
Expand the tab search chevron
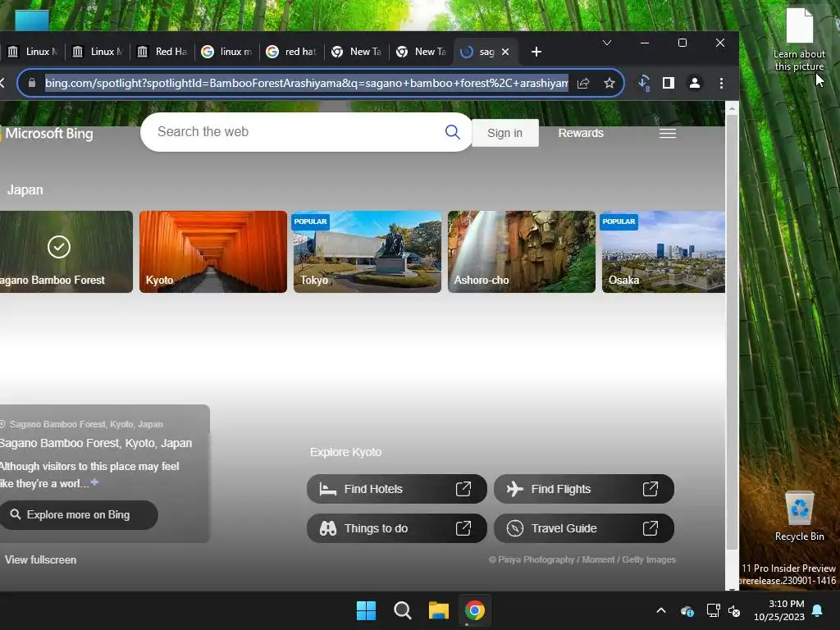click(x=607, y=43)
